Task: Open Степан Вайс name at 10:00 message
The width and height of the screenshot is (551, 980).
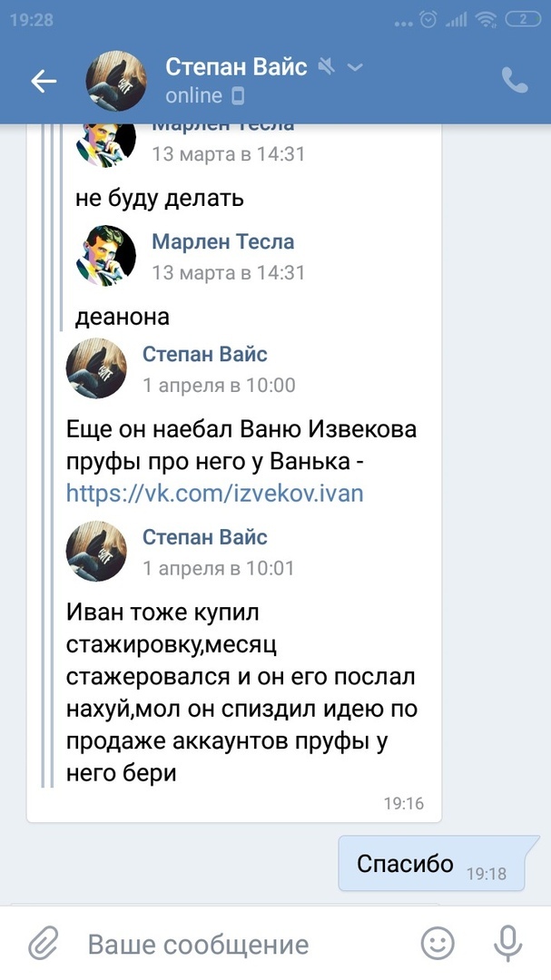Action: pos(204,354)
